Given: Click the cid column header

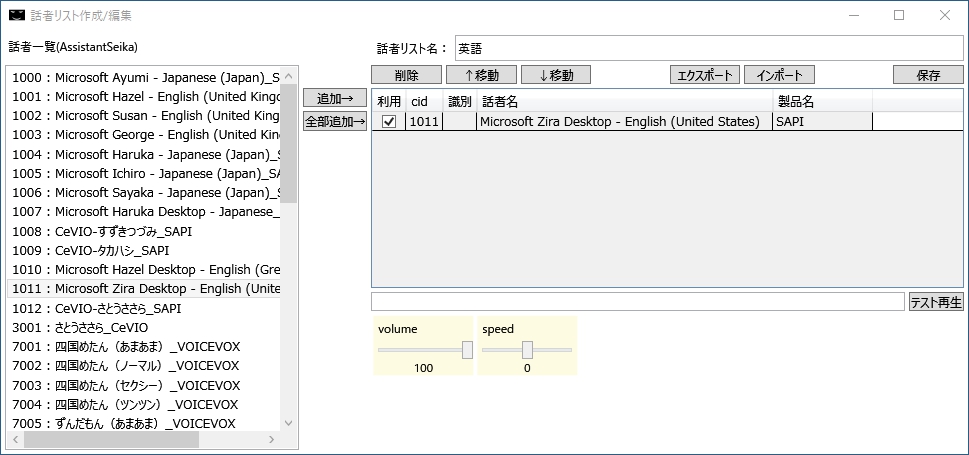Looking at the screenshot, I should click(425, 101).
